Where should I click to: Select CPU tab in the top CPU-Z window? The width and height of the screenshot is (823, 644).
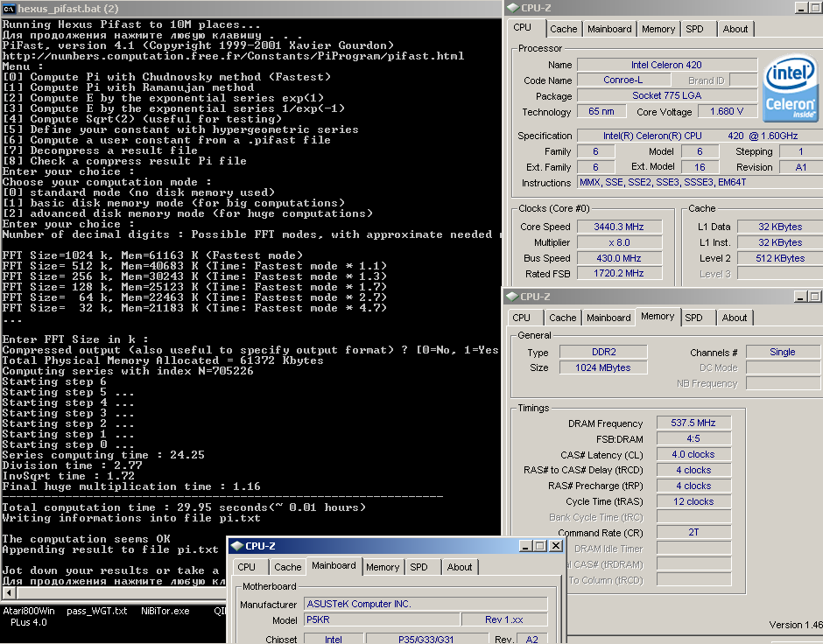pyautogui.click(x=522, y=28)
